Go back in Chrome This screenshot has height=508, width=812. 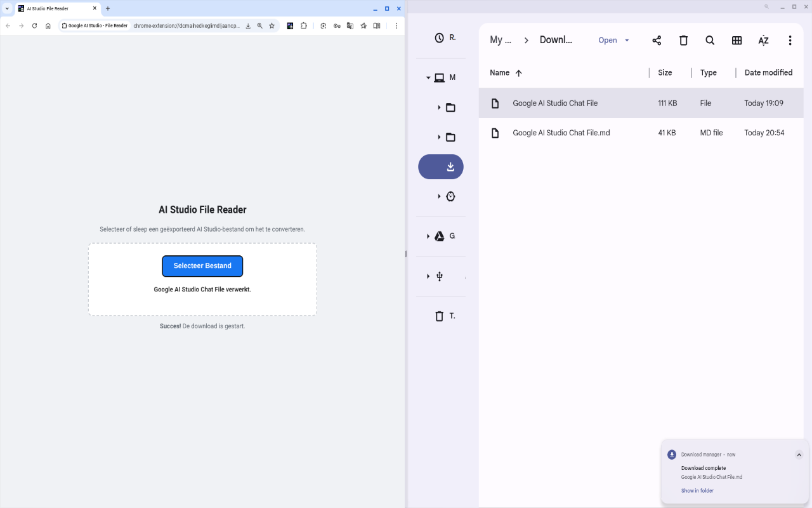click(8, 26)
